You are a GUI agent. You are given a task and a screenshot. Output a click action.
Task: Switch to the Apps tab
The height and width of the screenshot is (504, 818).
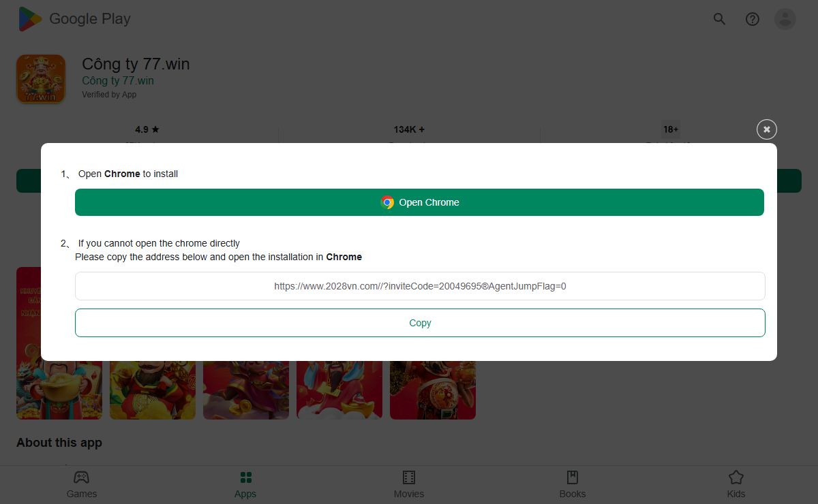(245, 484)
